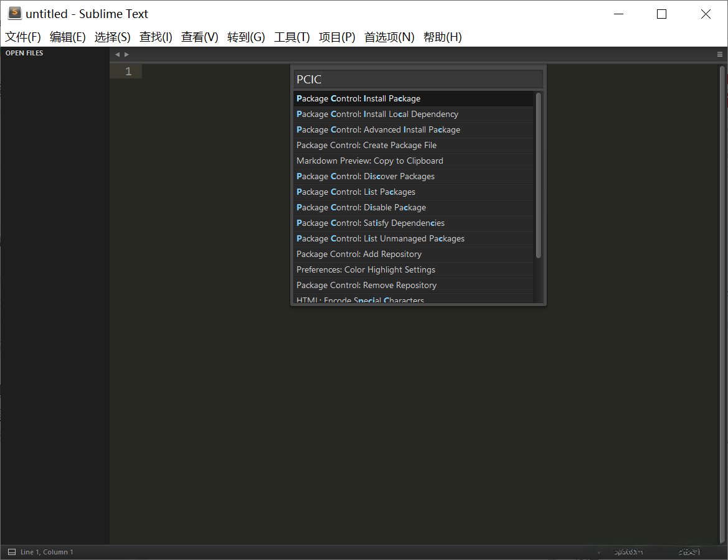
Task: Select Package Control: Disable Package
Action: pos(414,207)
